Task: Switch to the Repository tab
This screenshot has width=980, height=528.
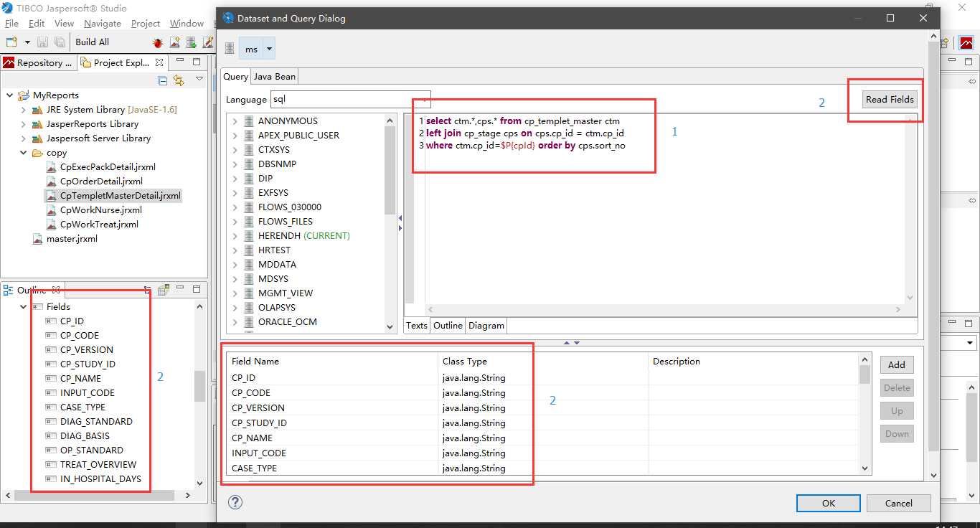Action: click(x=38, y=63)
